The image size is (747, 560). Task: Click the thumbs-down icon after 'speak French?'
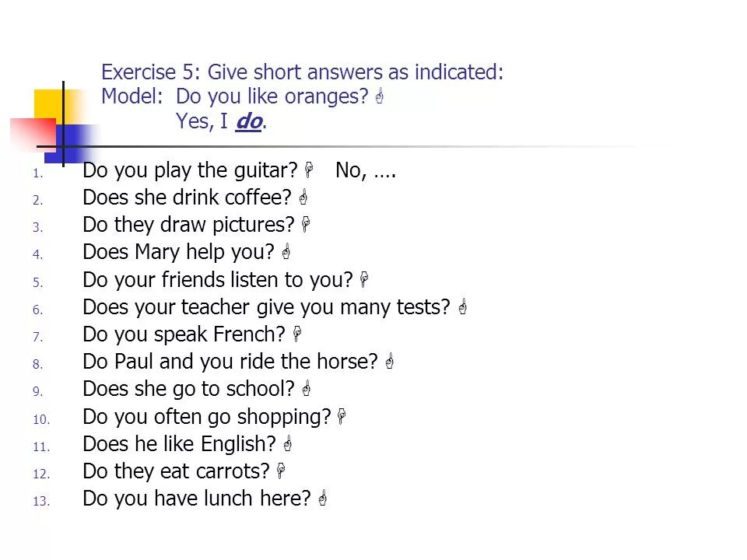pyautogui.click(x=297, y=334)
